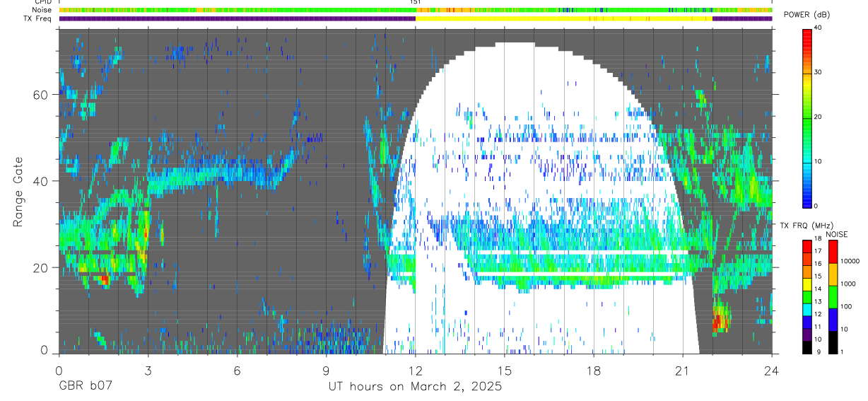Click the 3 hour tick label
Viewport: 868px width, 401px height.
(148, 370)
